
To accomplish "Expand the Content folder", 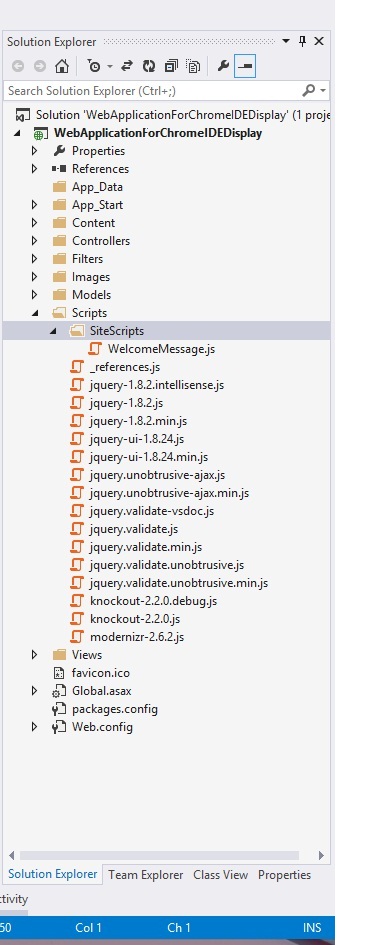I will [x=34, y=223].
